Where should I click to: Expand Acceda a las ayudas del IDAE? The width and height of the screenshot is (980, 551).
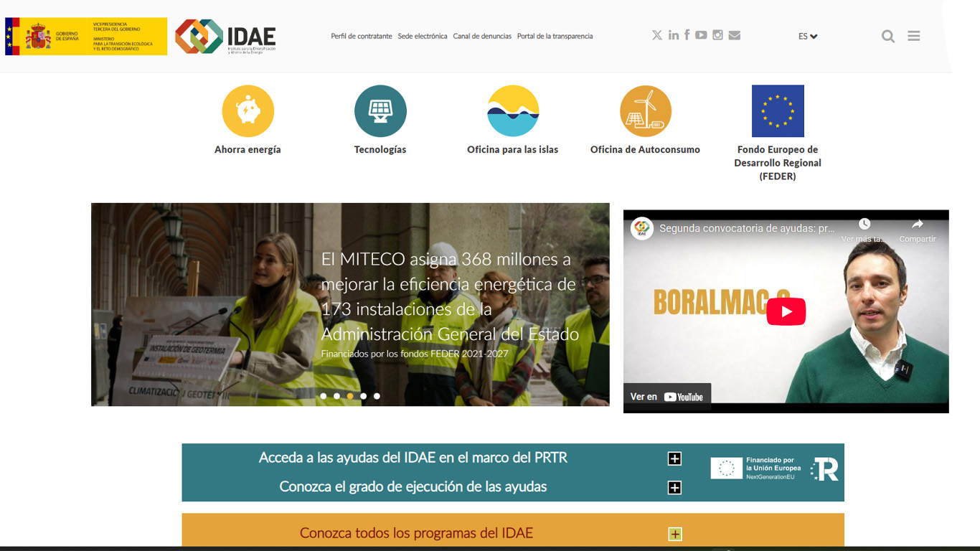(x=674, y=458)
